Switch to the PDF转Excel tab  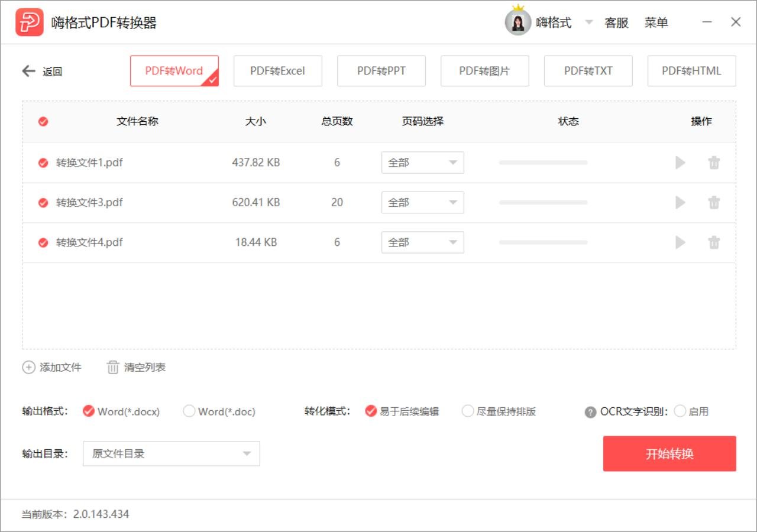pyautogui.click(x=277, y=70)
